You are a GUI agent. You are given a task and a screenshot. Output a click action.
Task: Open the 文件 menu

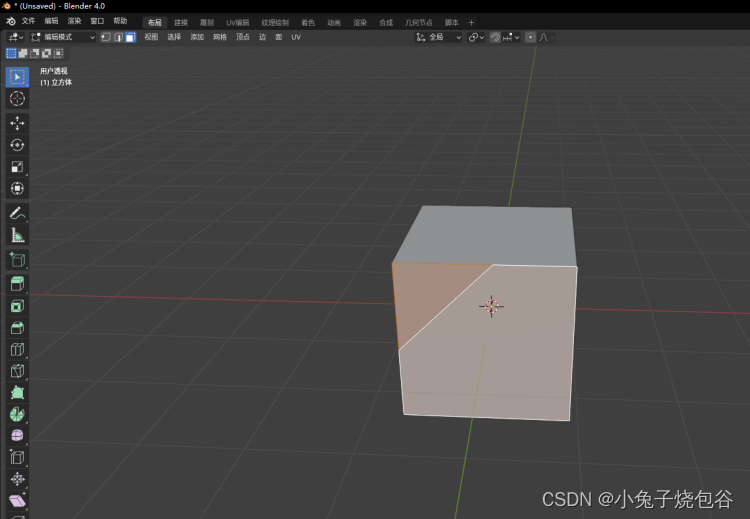click(x=28, y=21)
